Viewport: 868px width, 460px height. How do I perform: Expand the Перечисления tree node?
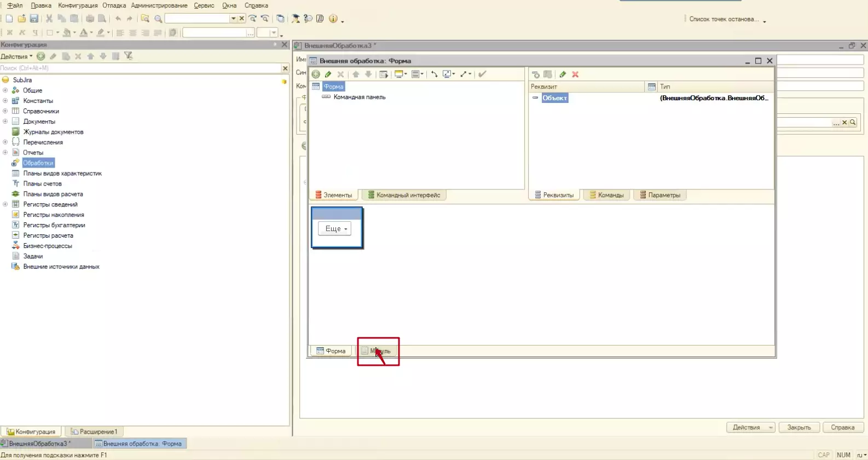tap(5, 142)
